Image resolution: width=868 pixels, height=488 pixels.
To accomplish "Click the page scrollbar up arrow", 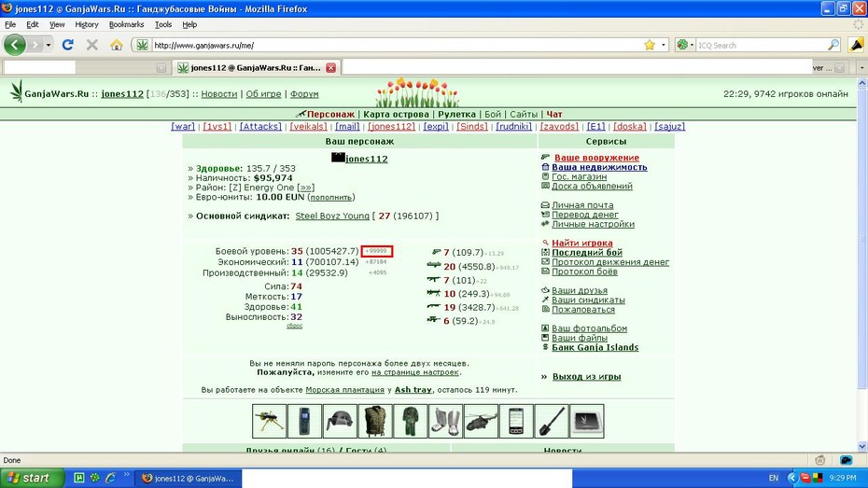I will coord(861,83).
